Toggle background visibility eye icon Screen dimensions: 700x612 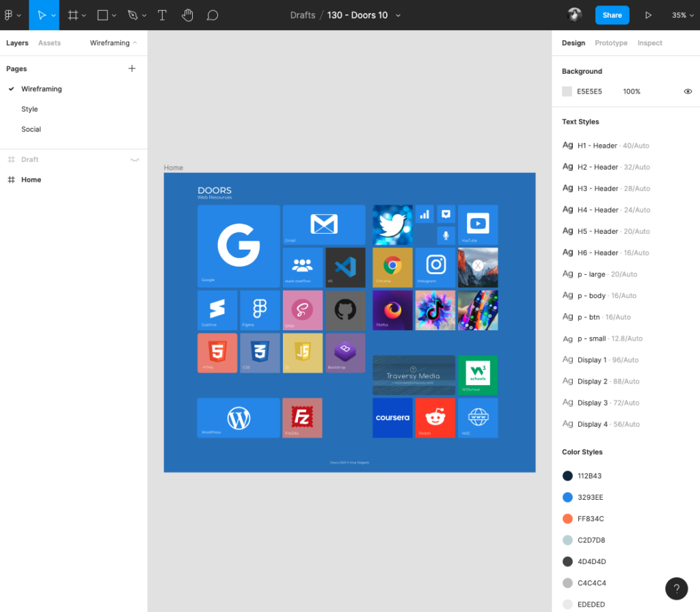click(x=688, y=91)
